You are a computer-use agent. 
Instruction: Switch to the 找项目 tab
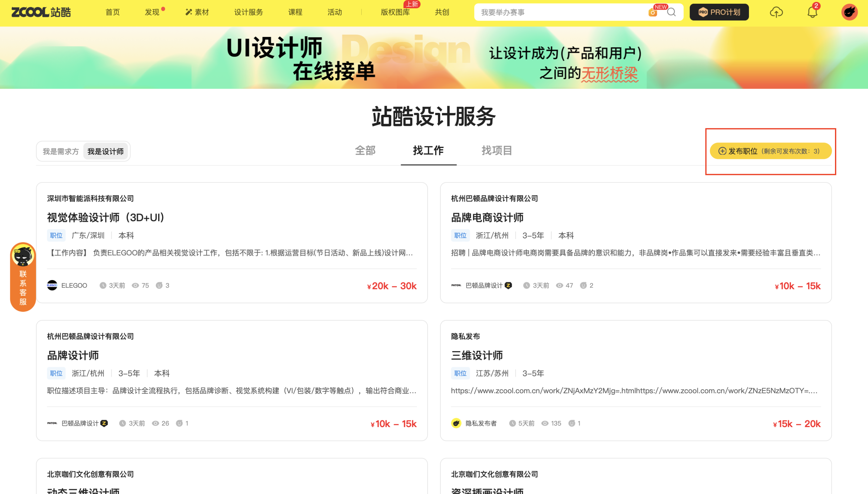497,150
